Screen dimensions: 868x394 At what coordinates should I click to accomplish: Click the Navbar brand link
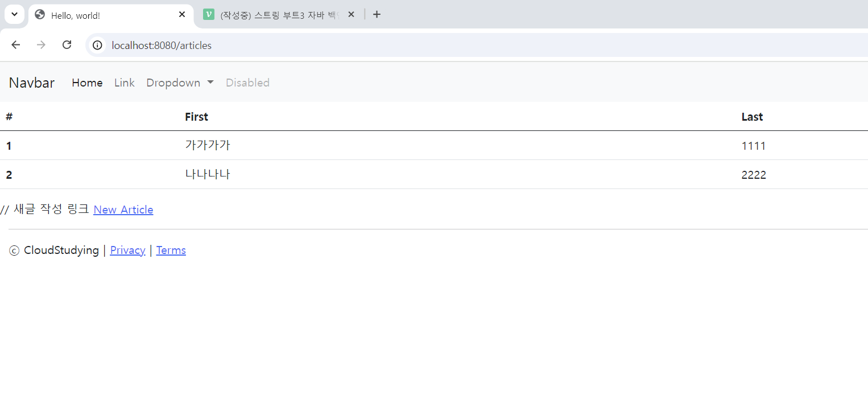32,83
